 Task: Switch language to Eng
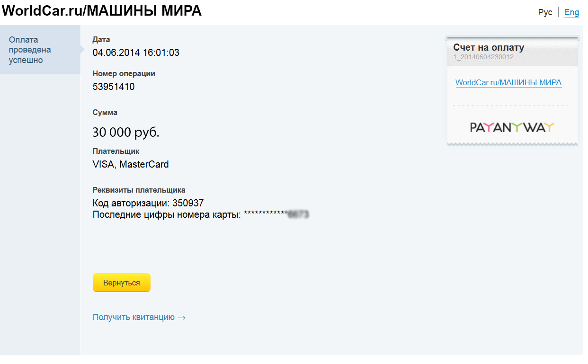click(571, 12)
